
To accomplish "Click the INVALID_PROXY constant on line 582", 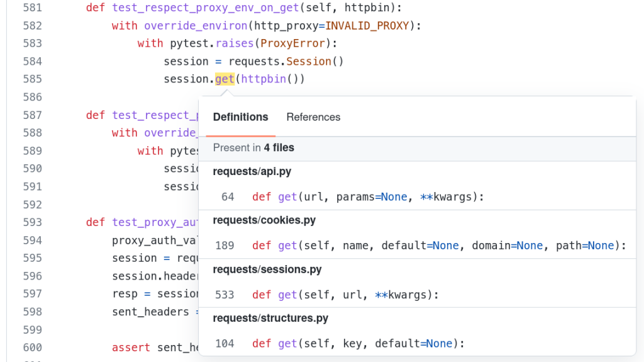I will [x=367, y=26].
